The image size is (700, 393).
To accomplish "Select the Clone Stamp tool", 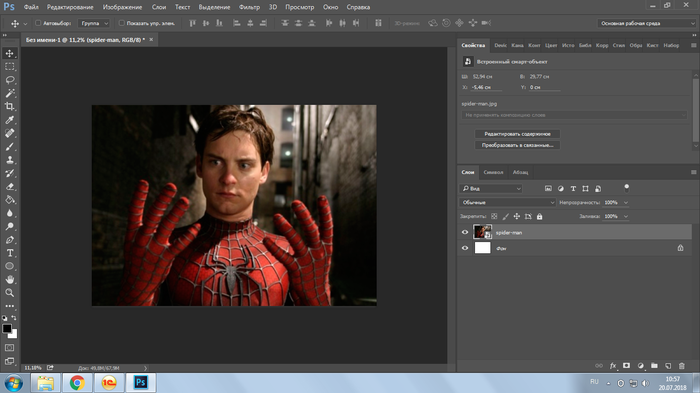I will pos(9,160).
